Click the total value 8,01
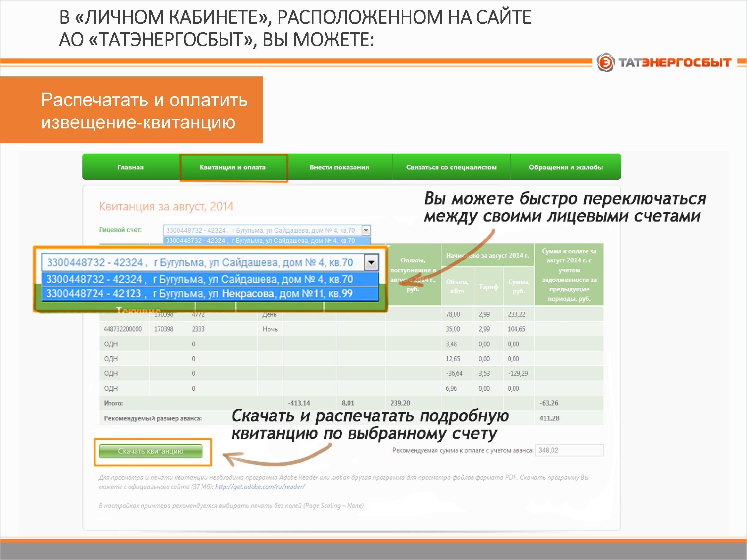The image size is (747, 560). point(348,403)
